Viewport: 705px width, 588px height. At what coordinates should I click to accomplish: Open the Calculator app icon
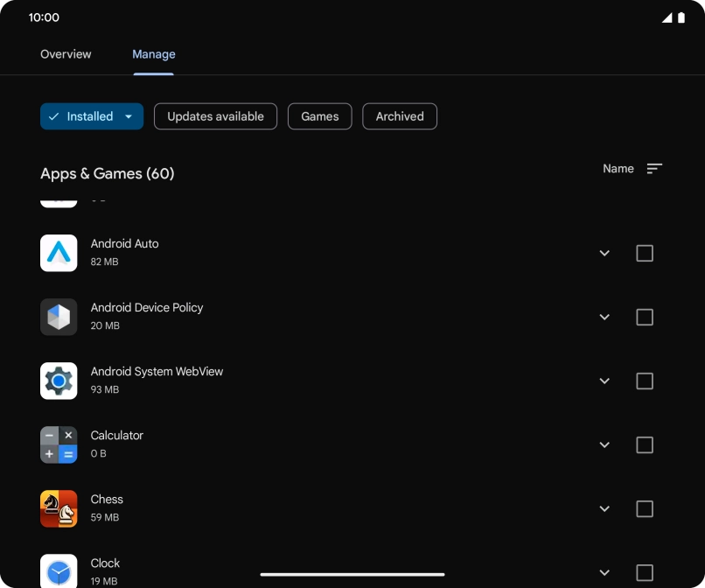coord(59,444)
